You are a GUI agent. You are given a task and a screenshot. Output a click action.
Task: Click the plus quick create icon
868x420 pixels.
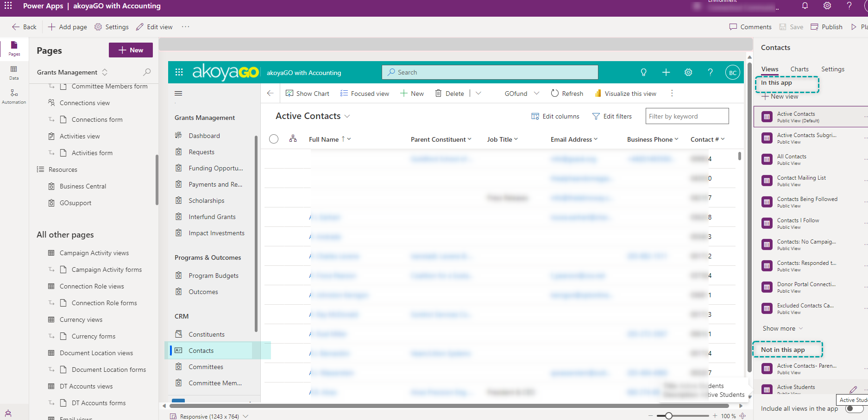pyautogui.click(x=666, y=72)
